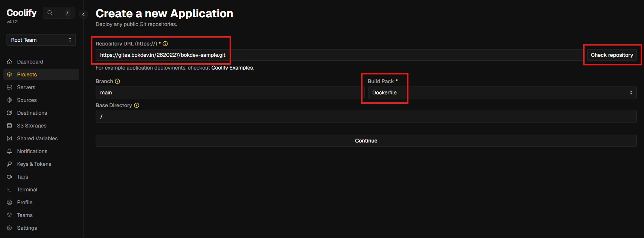Open Keys & Tokens page

[x=41, y=164]
